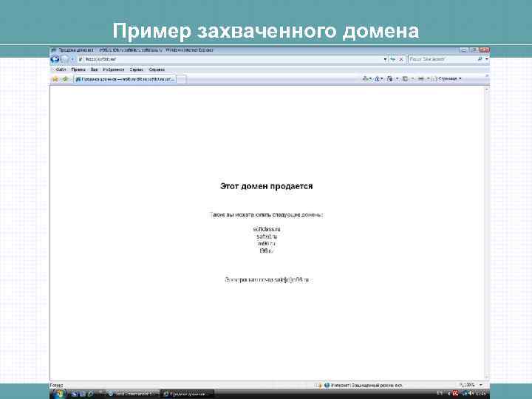This screenshot has width=532, height=399.
Task: Open a new blank tab
Action: (x=182, y=79)
